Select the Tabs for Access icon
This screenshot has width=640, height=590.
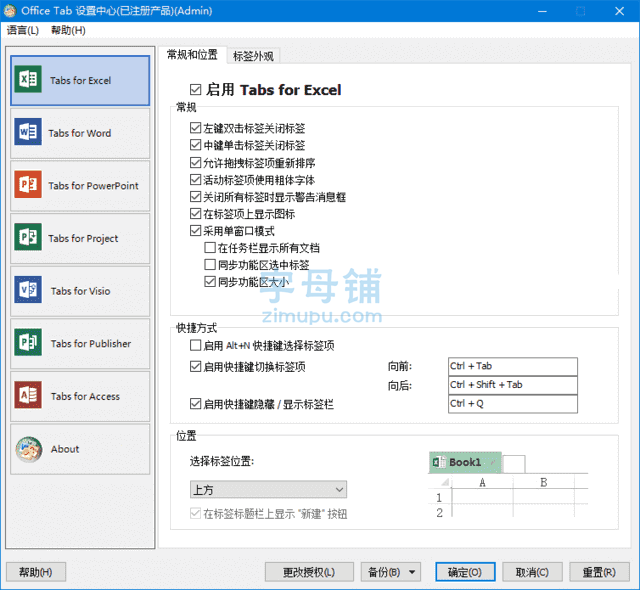click(28, 395)
